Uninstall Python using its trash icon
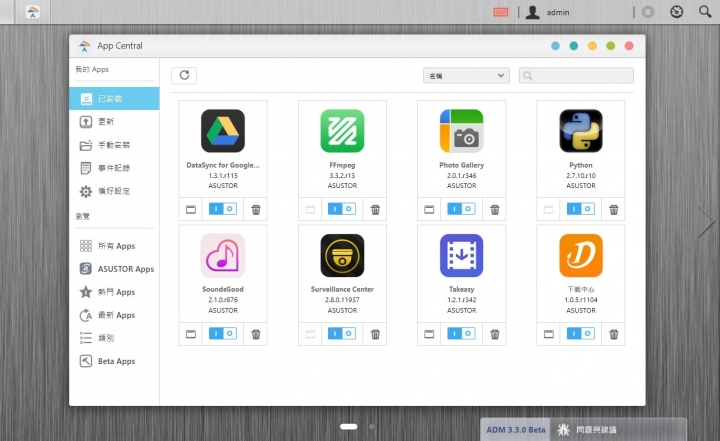Image resolution: width=720 pixels, height=441 pixels. [613, 209]
